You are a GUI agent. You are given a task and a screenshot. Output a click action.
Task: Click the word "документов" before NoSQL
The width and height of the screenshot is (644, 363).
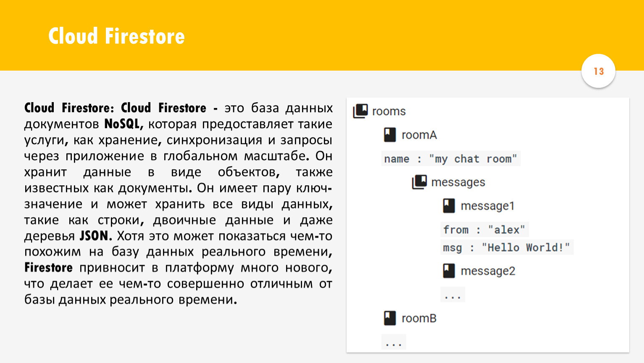click(62, 124)
